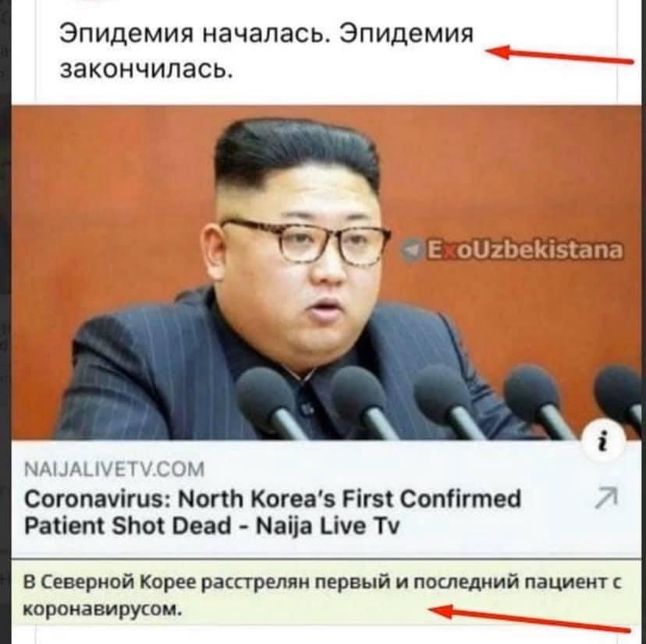Open headline "Coronavirus: North Korea's First Confirmed"
The width and height of the screenshot is (646, 644).
tap(273, 499)
